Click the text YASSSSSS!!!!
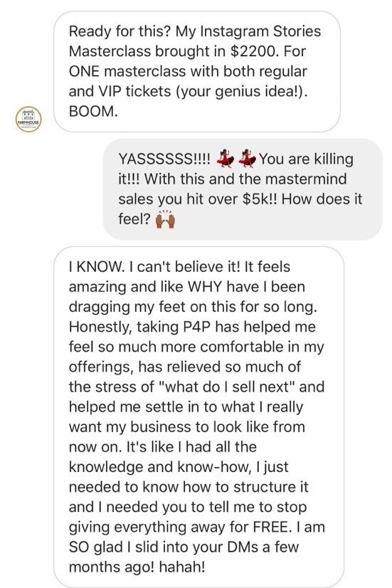The image size is (392, 588). coord(164,159)
